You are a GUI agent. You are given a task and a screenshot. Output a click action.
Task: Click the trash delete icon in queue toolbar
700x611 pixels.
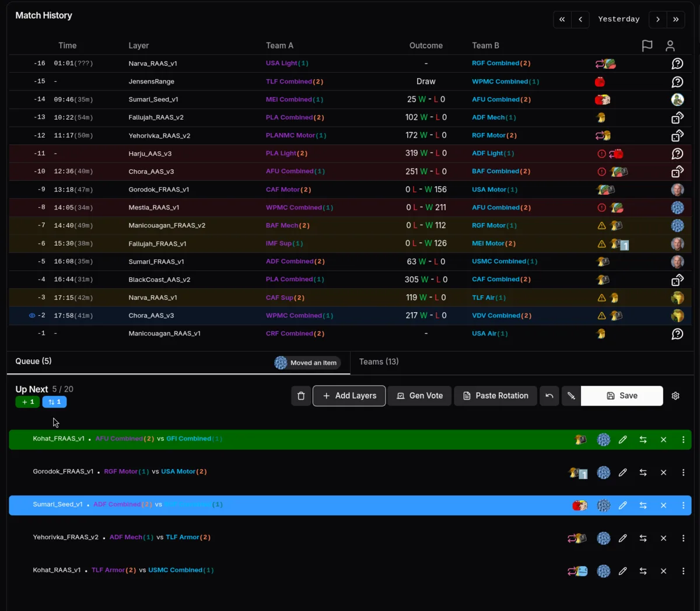click(x=301, y=396)
